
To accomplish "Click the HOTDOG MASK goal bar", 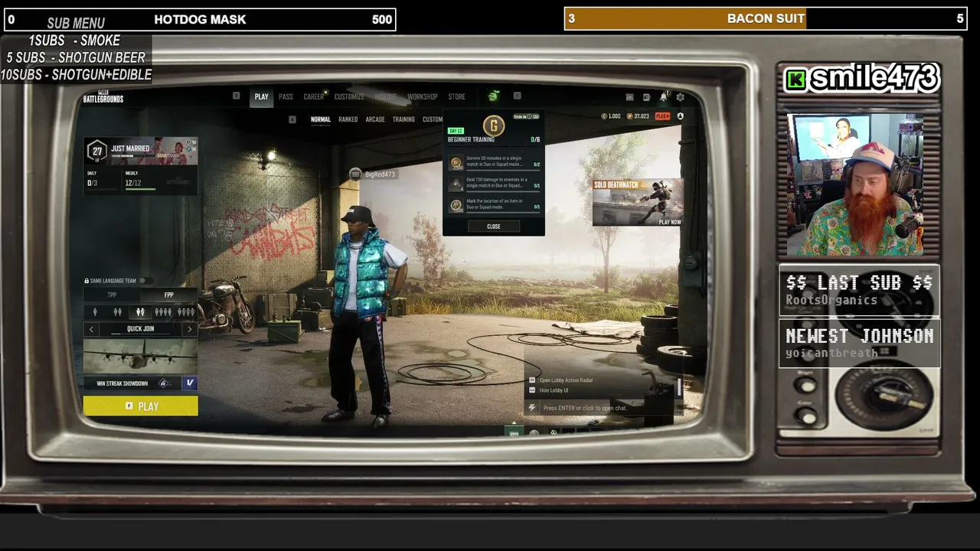I will [200, 19].
